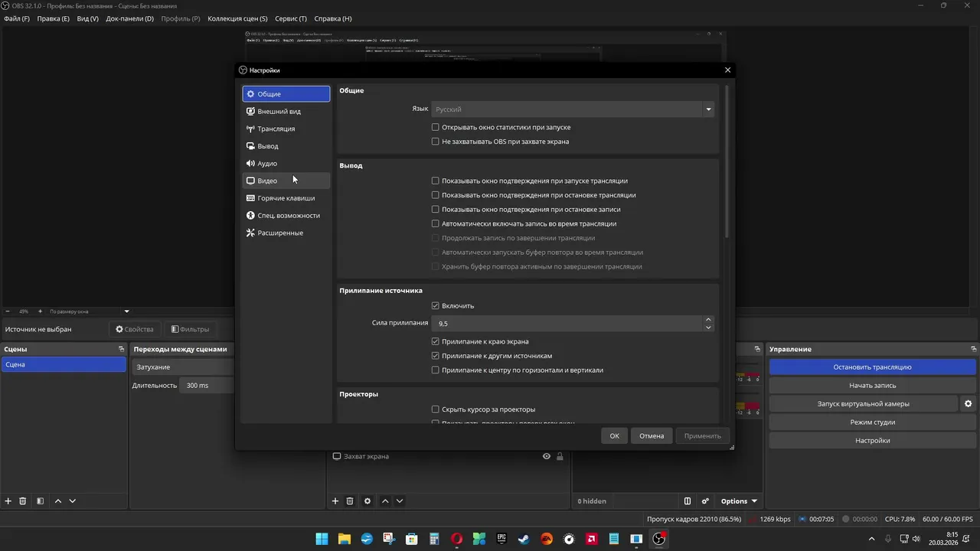Open Горячие клавиши settings section
The height and width of the screenshot is (551, 980).
286,198
